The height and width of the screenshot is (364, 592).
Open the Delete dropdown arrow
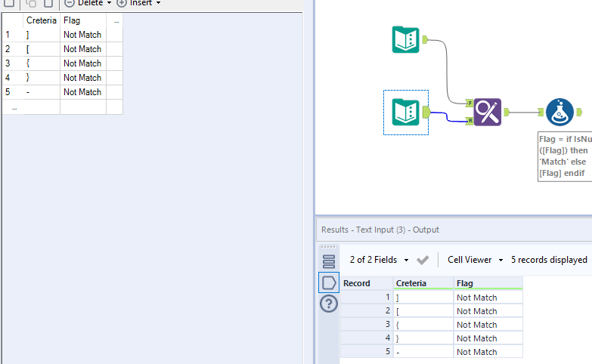[109, 3]
